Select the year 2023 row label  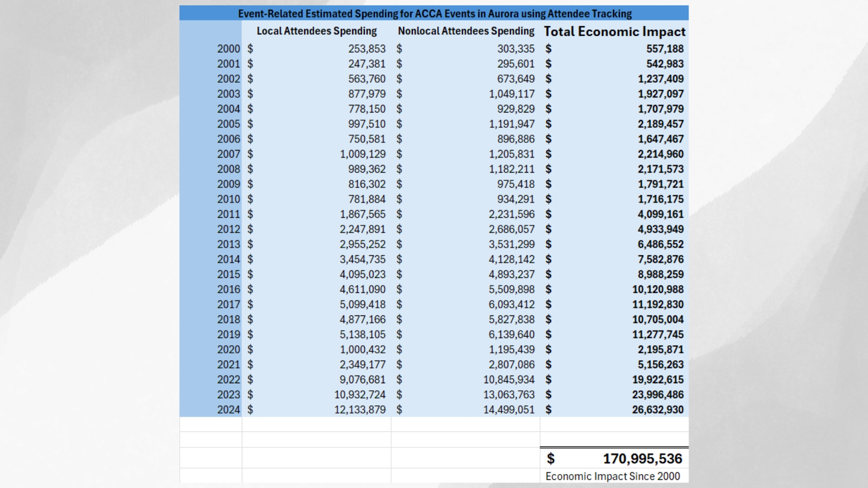[228, 394]
